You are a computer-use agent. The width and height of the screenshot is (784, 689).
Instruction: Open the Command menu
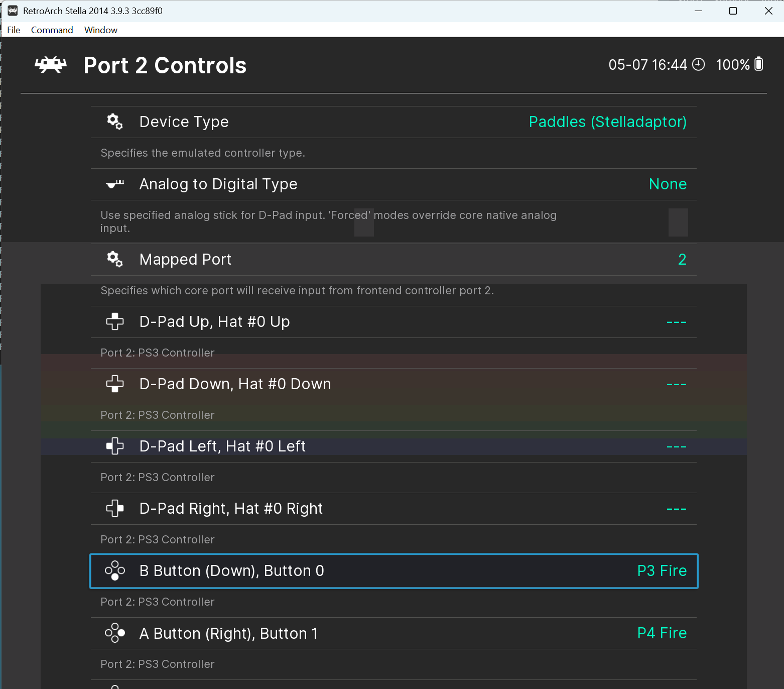point(52,30)
